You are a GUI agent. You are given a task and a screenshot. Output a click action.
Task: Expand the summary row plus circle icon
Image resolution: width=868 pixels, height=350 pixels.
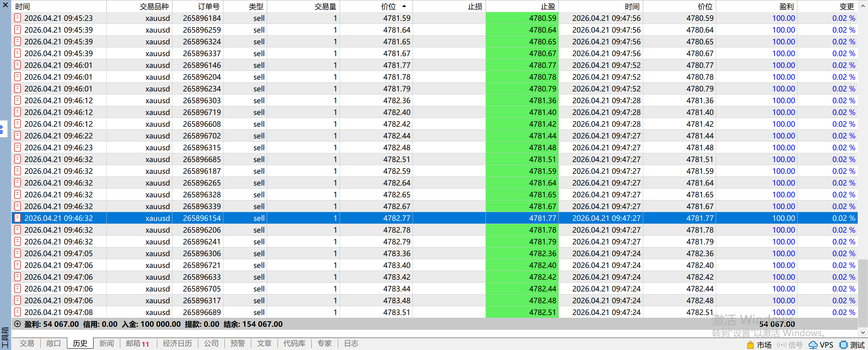tap(17, 324)
